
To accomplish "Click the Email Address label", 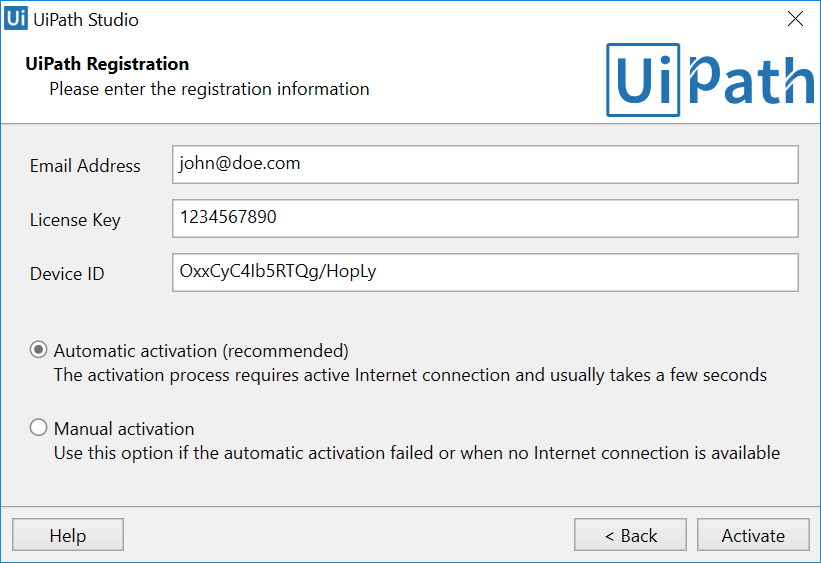I will tap(85, 166).
